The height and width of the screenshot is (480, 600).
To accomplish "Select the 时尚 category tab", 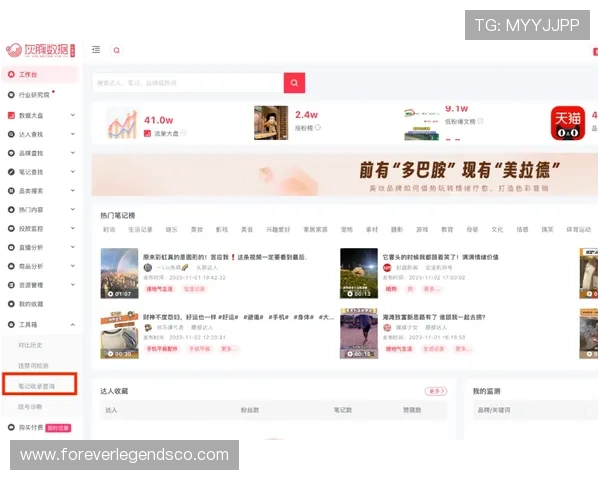I will click(x=109, y=229).
